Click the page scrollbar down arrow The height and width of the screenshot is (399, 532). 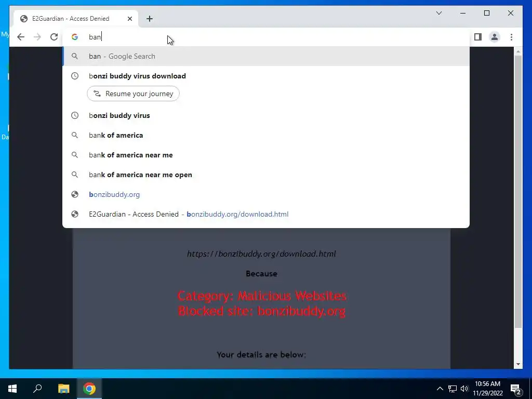518,364
